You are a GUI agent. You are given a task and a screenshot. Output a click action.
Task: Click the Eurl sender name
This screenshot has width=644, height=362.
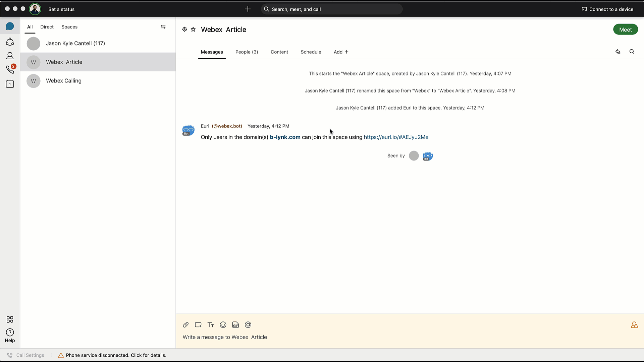tap(205, 126)
